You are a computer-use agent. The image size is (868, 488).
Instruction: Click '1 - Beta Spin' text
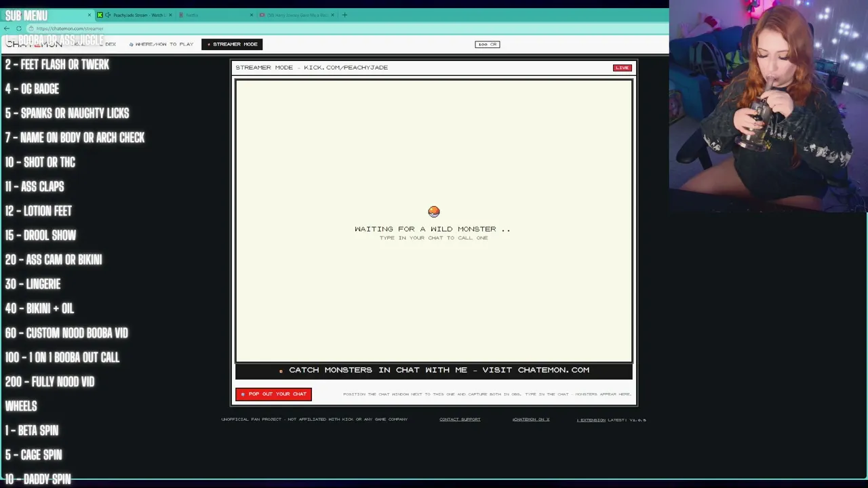pyautogui.click(x=32, y=430)
